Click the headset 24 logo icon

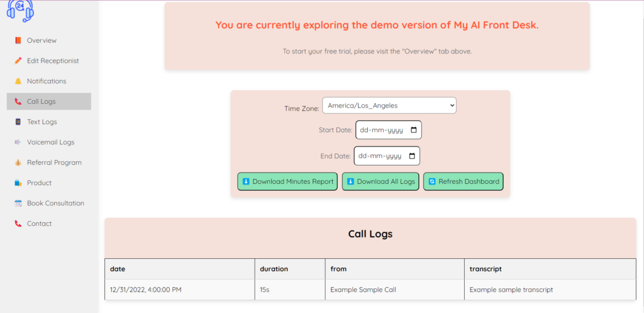(x=20, y=10)
